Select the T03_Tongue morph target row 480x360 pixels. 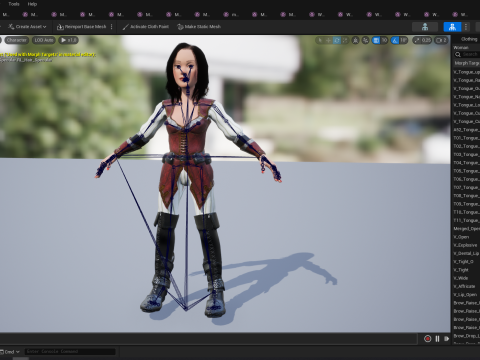tap(466, 154)
